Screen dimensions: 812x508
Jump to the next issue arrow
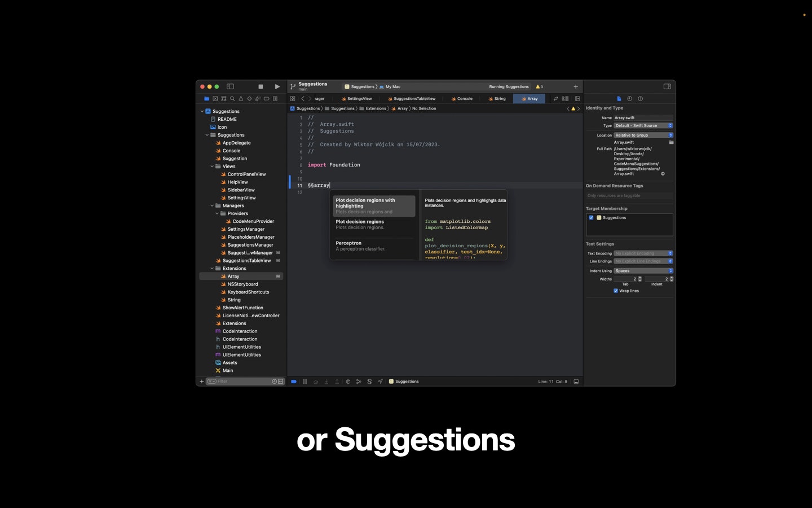(579, 108)
